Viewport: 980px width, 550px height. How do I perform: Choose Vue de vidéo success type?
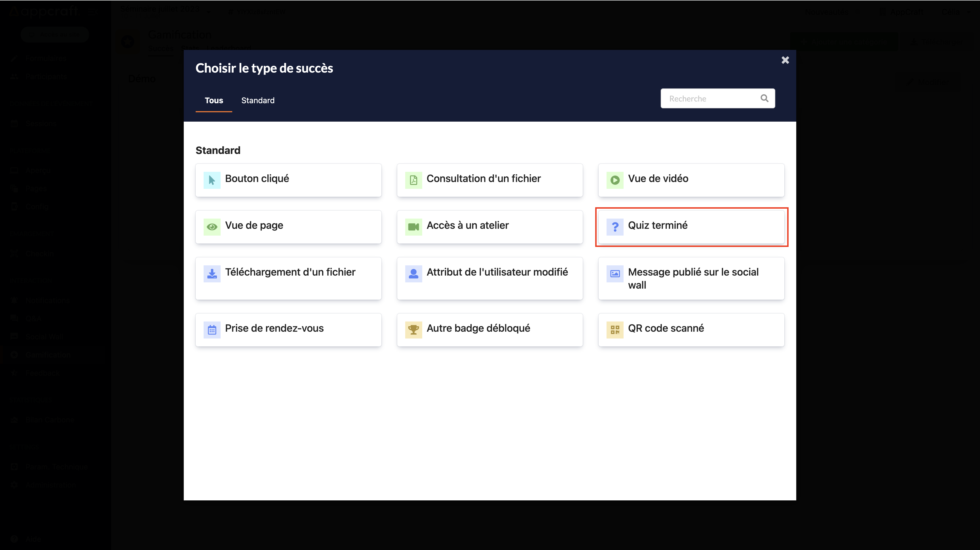(691, 180)
